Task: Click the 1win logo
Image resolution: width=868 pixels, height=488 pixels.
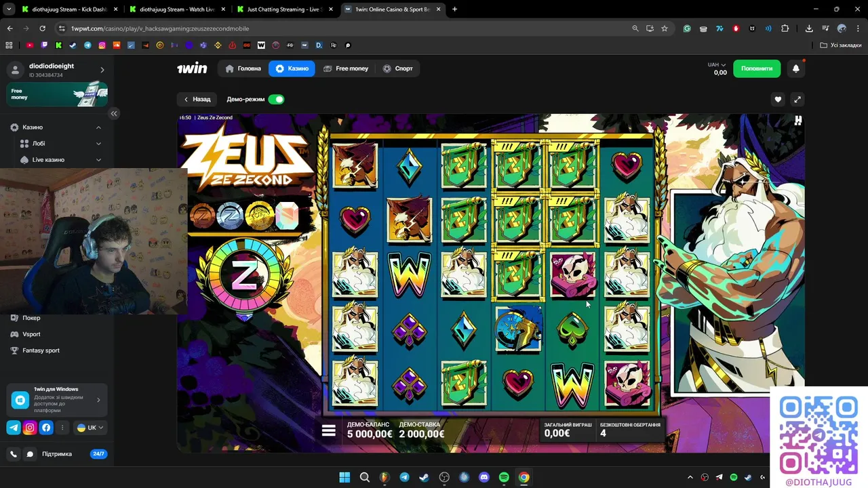Action: click(x=192, y=68)
